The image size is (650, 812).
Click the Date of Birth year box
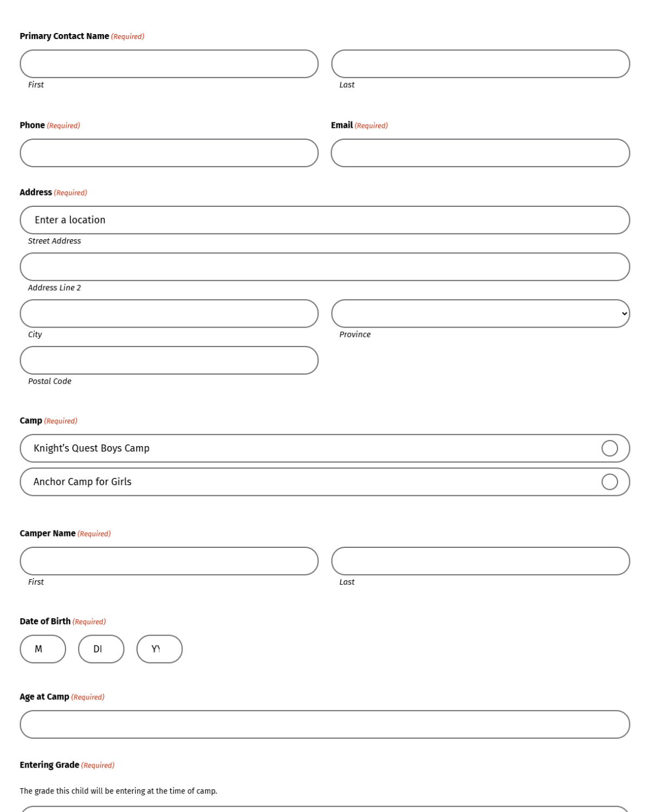tap(159, 649)
